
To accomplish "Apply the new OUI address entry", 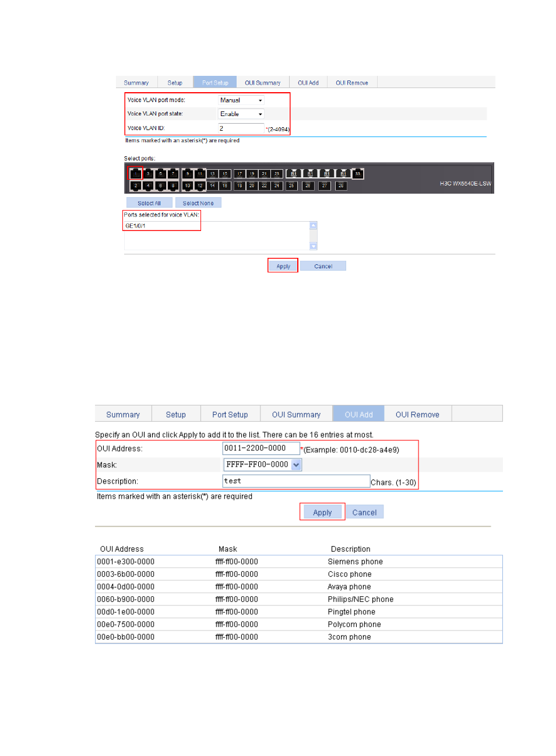I will (x=322, y=512).
